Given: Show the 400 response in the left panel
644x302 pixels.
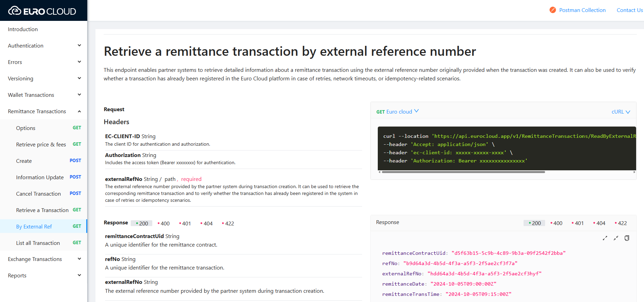Looking at the screenshot, I should pyautogui.click(x=164, y=223).
